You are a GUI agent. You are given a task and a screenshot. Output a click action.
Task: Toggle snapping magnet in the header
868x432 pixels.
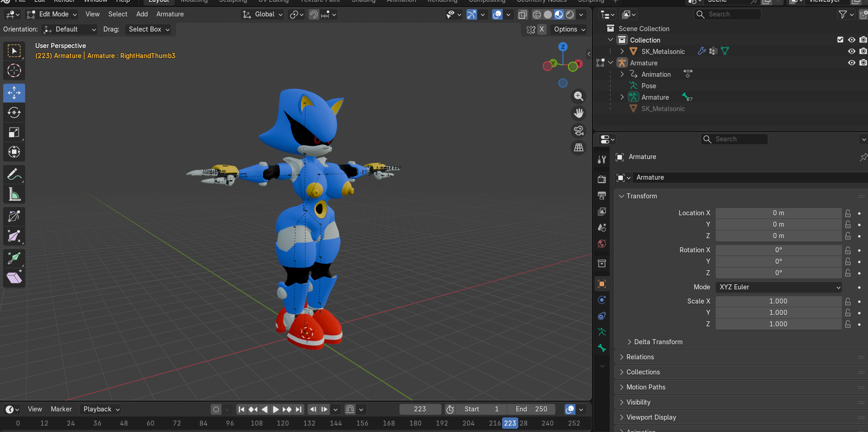[314, 15]
